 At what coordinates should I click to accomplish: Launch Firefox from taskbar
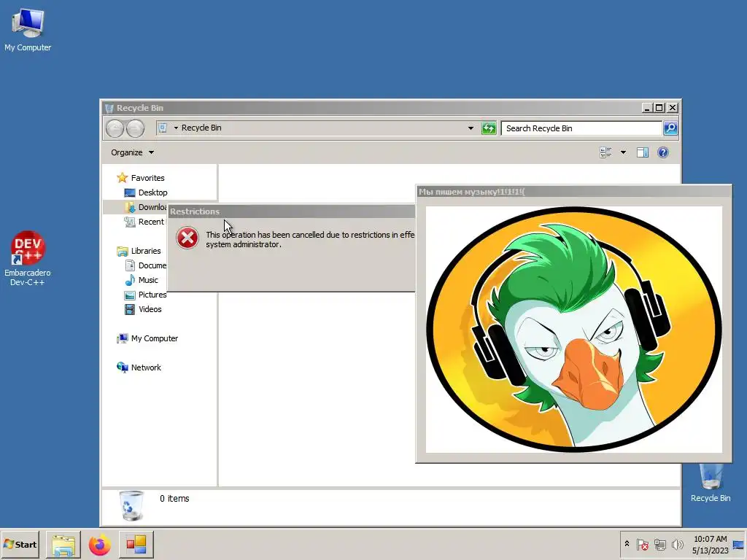tap(99, 544)
